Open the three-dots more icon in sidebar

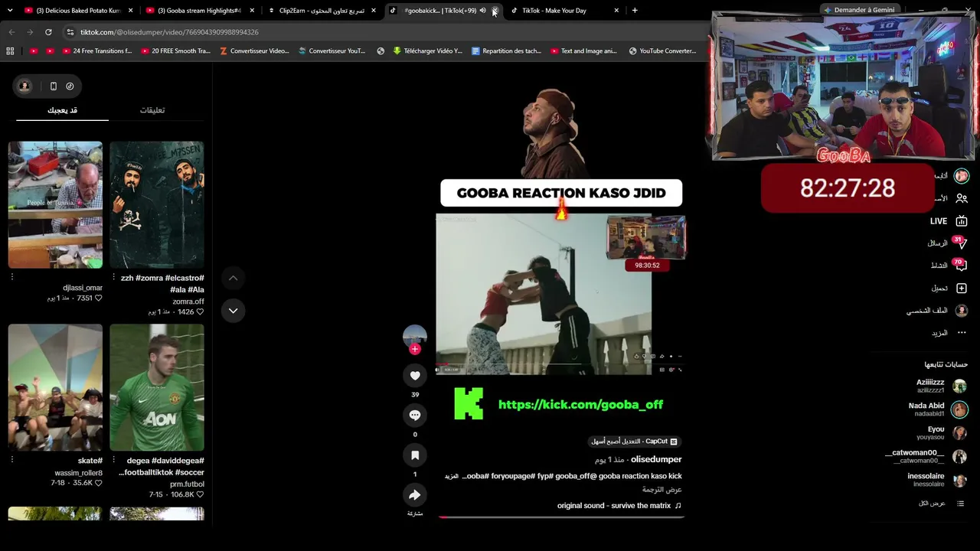(962, 333)
